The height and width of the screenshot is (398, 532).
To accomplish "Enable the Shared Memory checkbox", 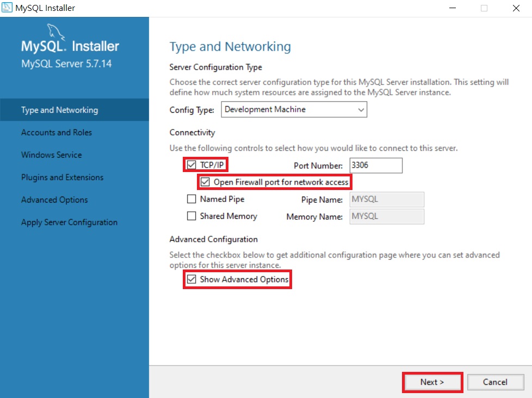I will click(x=191, y=216).
